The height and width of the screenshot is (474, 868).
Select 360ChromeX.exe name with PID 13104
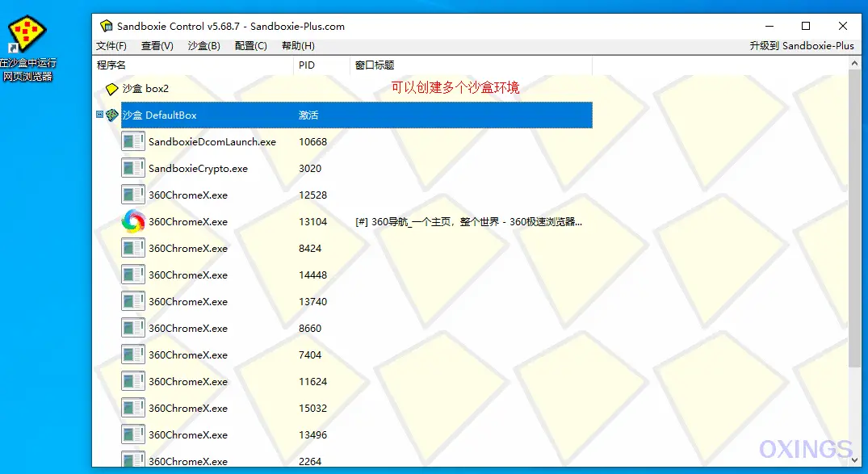(187, 221)
